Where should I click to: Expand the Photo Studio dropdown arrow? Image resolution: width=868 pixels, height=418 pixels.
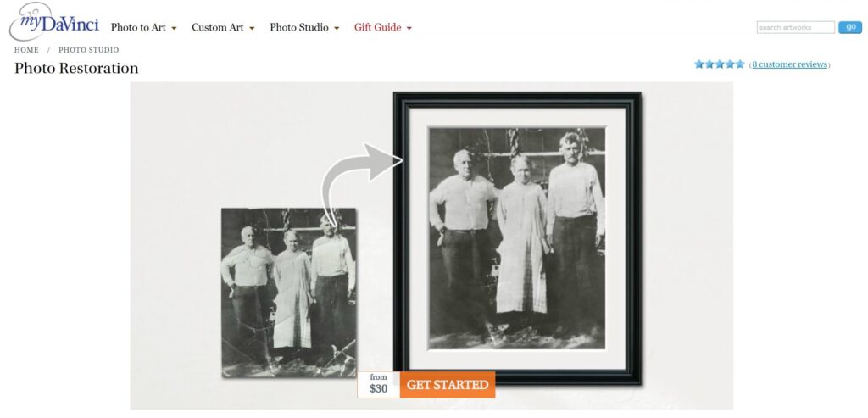337,28
